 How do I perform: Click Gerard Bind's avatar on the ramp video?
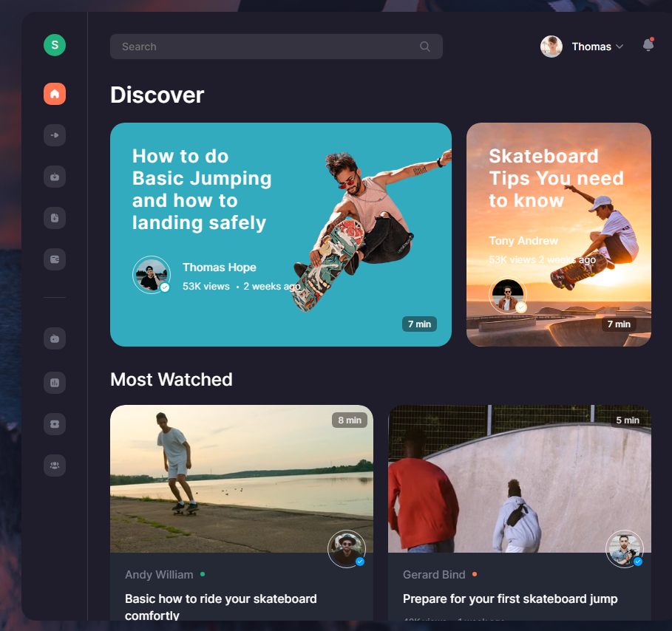tap(625, 549)
